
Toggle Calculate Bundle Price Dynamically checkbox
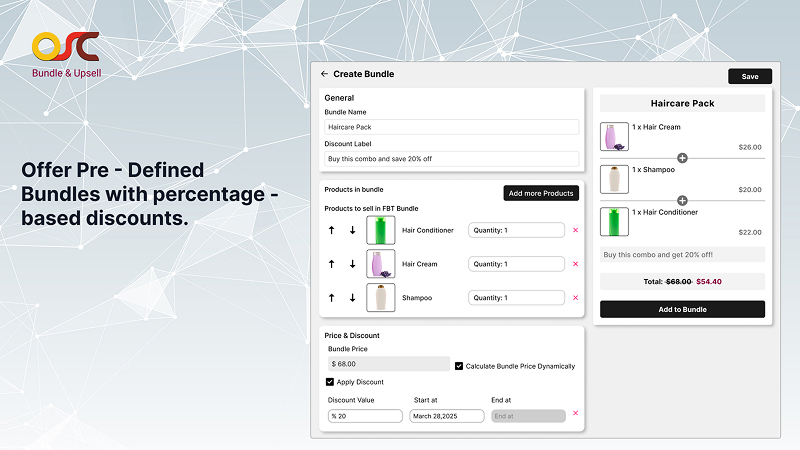(459, 366)
